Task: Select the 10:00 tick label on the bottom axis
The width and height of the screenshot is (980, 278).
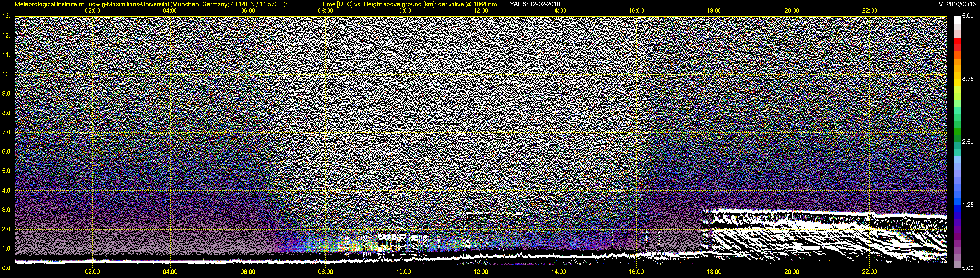Action: click(403, 272)
